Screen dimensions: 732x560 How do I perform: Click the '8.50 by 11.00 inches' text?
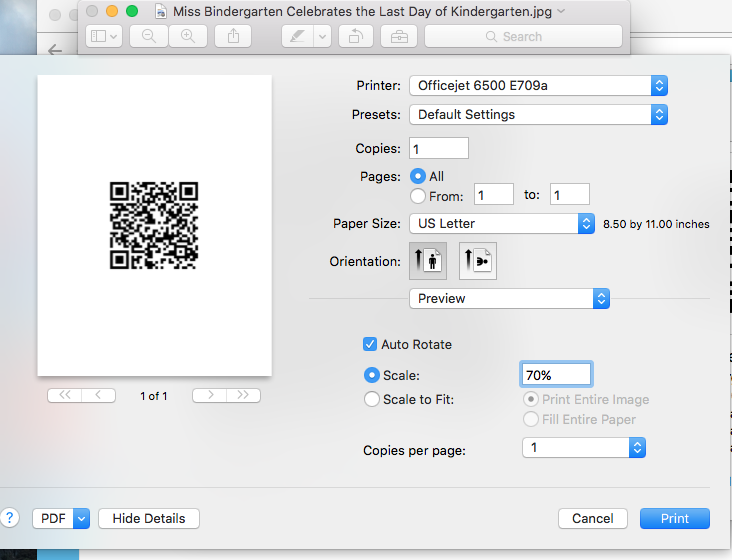[656, 224]
